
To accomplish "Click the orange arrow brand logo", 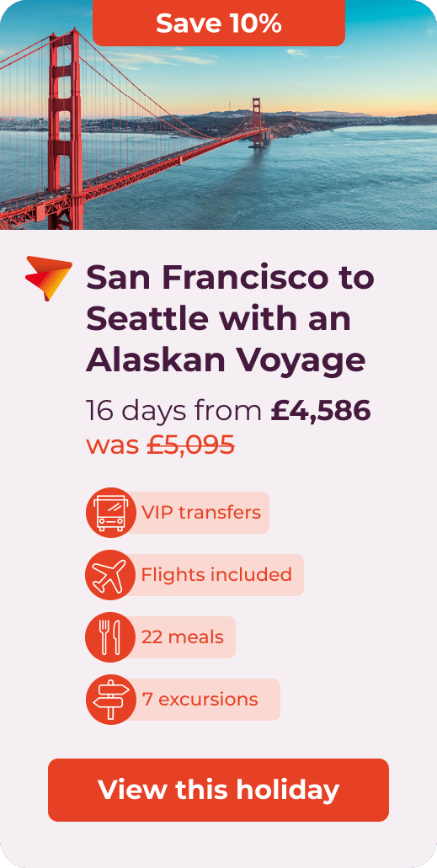I will pos(49,278).
